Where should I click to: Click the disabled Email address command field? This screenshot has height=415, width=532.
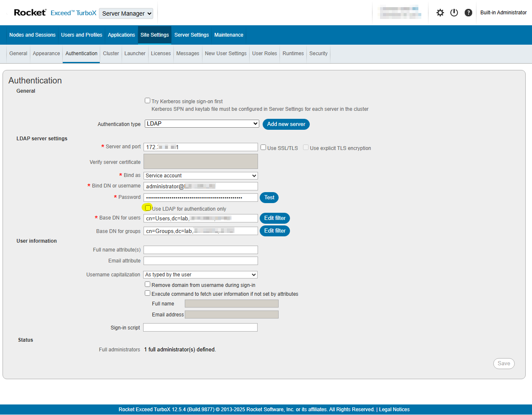(x=231, y=315)
